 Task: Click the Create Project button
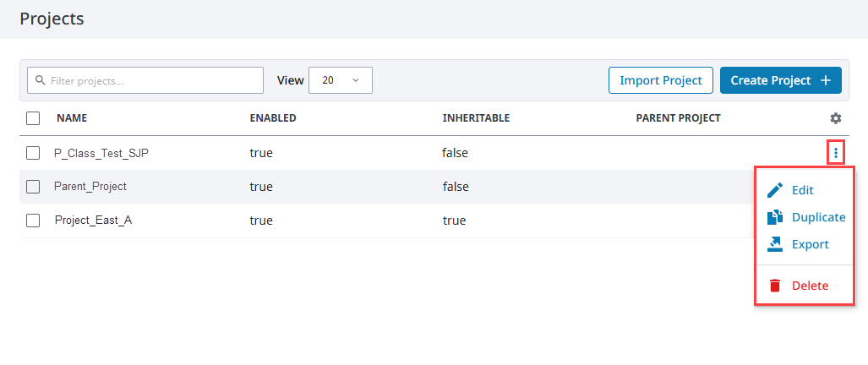tap(781, 81)
